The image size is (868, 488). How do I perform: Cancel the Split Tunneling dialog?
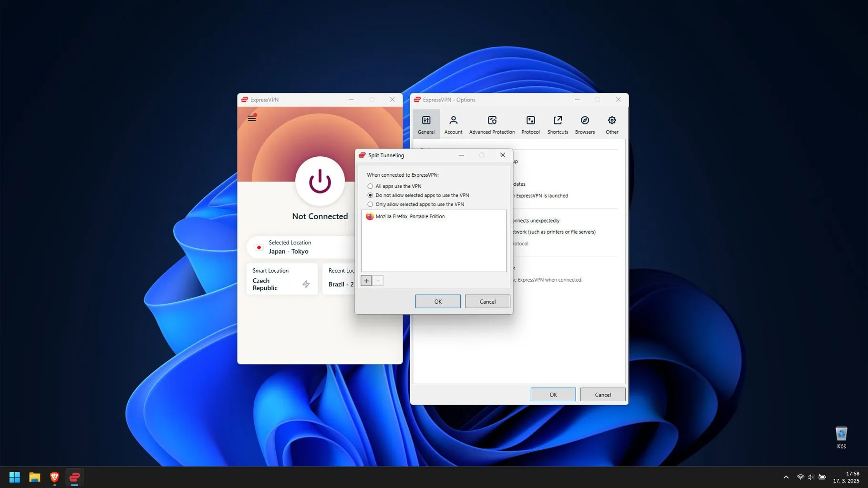coord(487,302)
